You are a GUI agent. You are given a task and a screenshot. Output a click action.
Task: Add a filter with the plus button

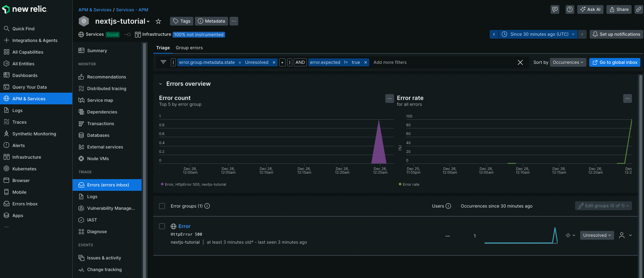click(x=282, y=62)
